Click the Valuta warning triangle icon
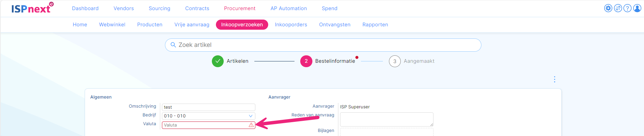The width and height of the screenshot is (644, 136). click(251, 125)
